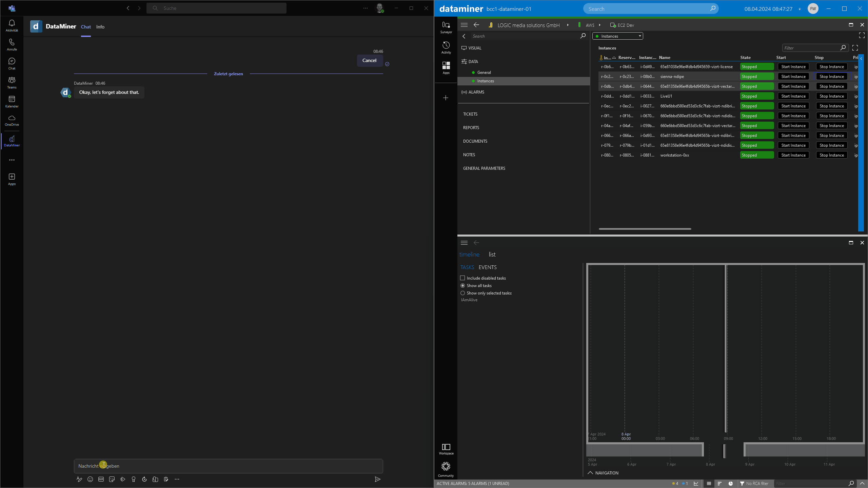The height and width of the screenshot is (488, 868).
Task: Expand LOGIC media solutions breadcrumb arrow
Action: click(568, 25)
